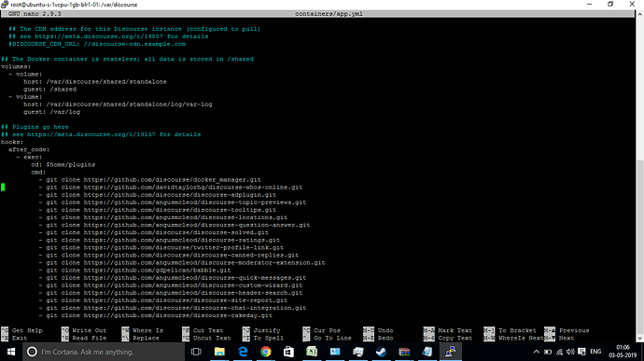Click the 'WhereIs Next' nano shortcut
644x361 pixels.
point(521,338)
